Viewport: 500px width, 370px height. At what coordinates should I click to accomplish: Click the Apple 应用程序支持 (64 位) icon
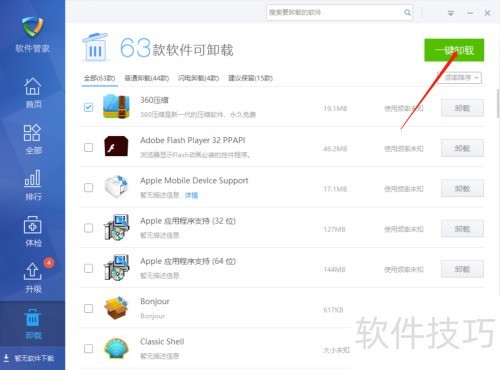[116, 268]
